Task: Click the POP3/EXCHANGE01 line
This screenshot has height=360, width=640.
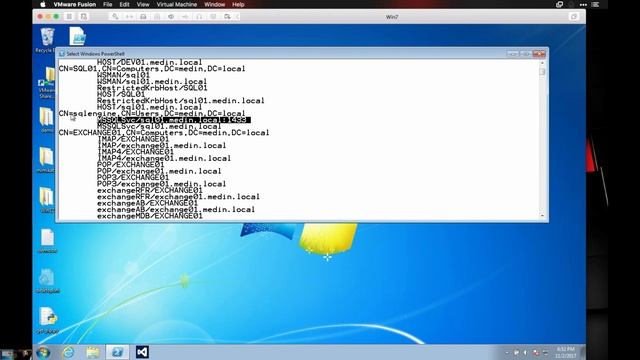Action: tap(133, 177)
